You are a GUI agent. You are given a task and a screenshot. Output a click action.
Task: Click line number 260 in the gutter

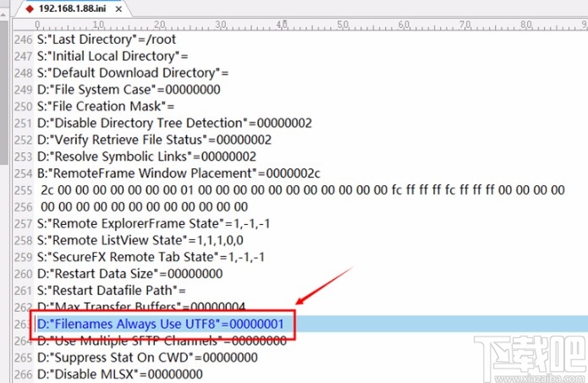point(23,274)
